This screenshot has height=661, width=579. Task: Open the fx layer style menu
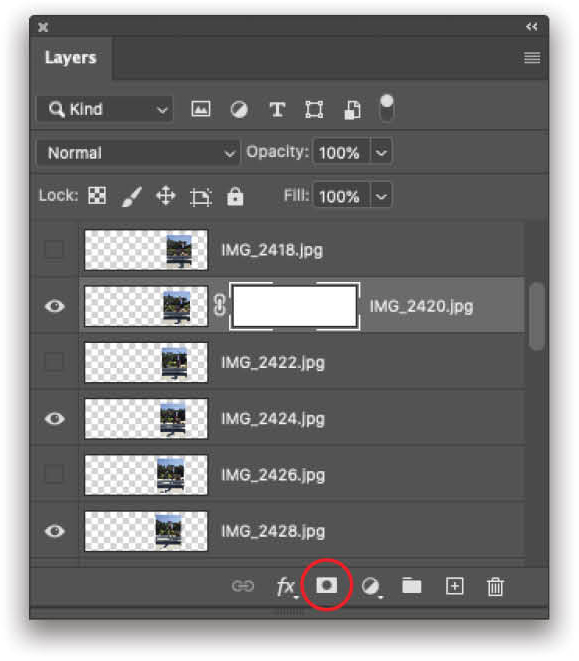[287, 587]
